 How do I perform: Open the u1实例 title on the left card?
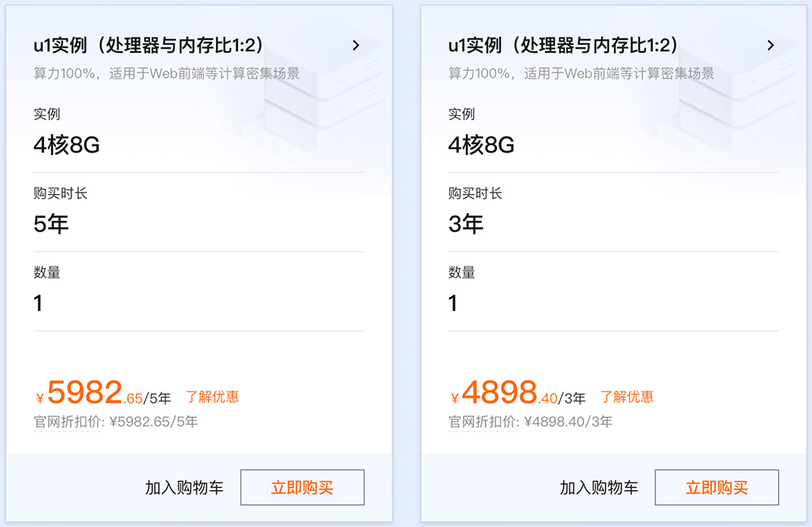[148, 45]
